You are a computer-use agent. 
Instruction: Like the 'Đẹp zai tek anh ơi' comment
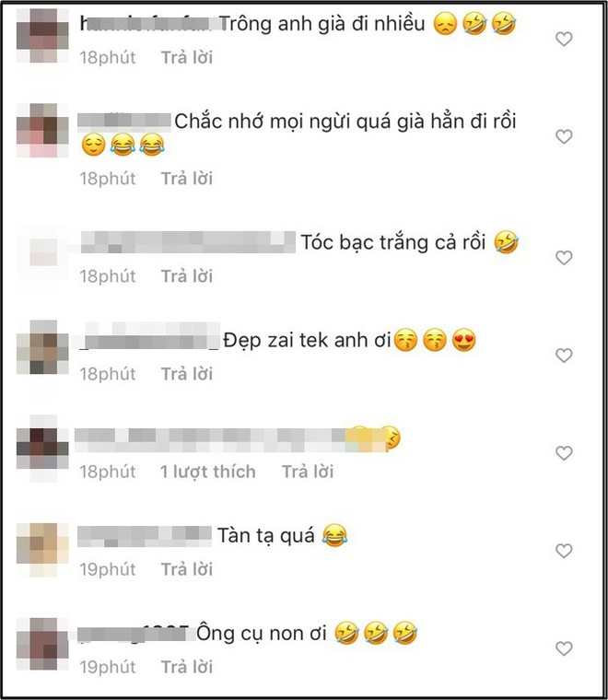[564, 356]
